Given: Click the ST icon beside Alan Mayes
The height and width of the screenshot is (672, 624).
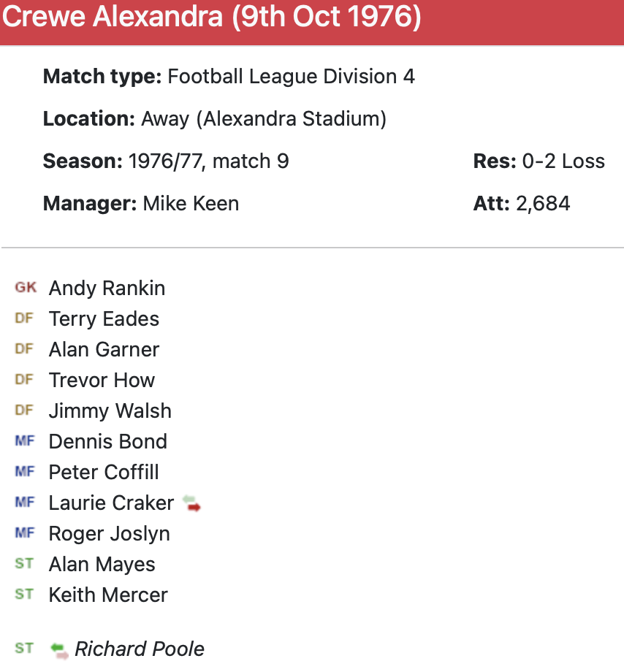Looking at the screenshot, I should tap(24, 564).
